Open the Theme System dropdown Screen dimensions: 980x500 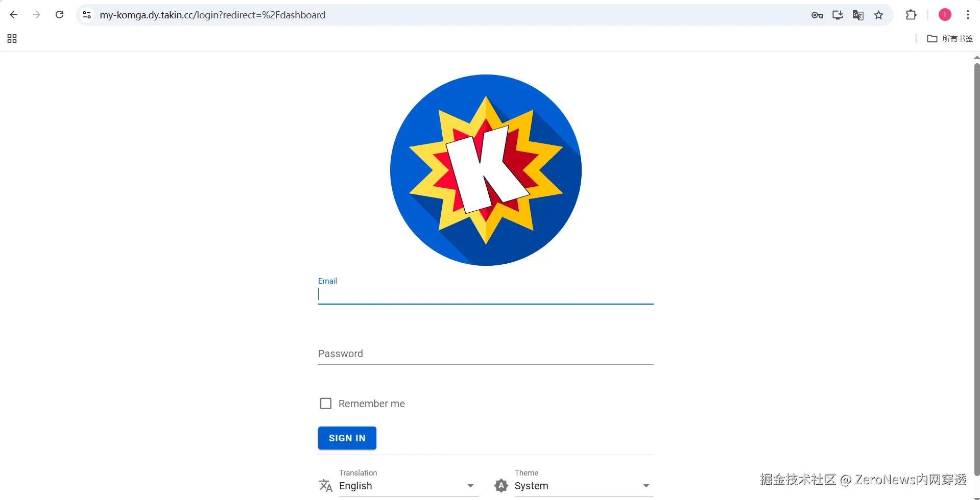pos(584,486)
